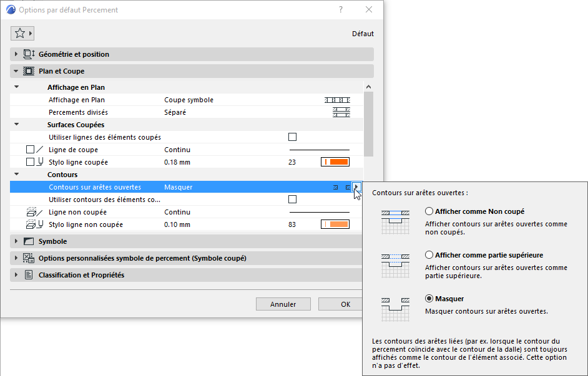This screenshot has height=376, width=588.
Task: Select the Masquer radio button
Action: point(429,299)
